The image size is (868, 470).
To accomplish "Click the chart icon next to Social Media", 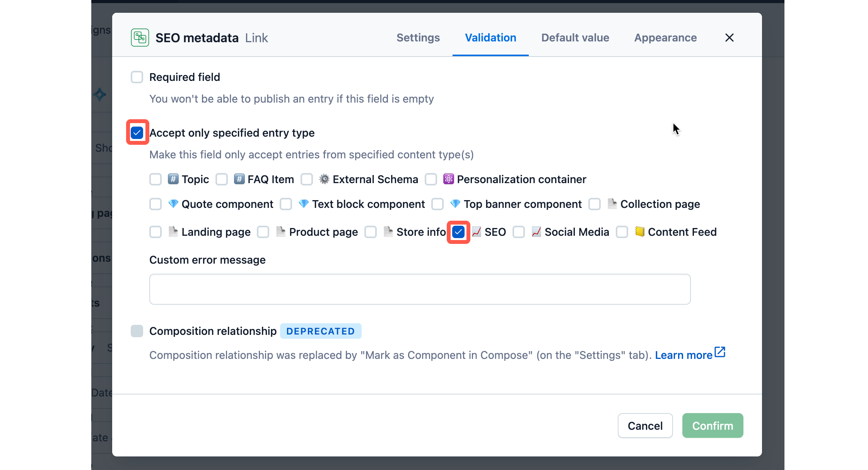I will click(x=536, y=232).
